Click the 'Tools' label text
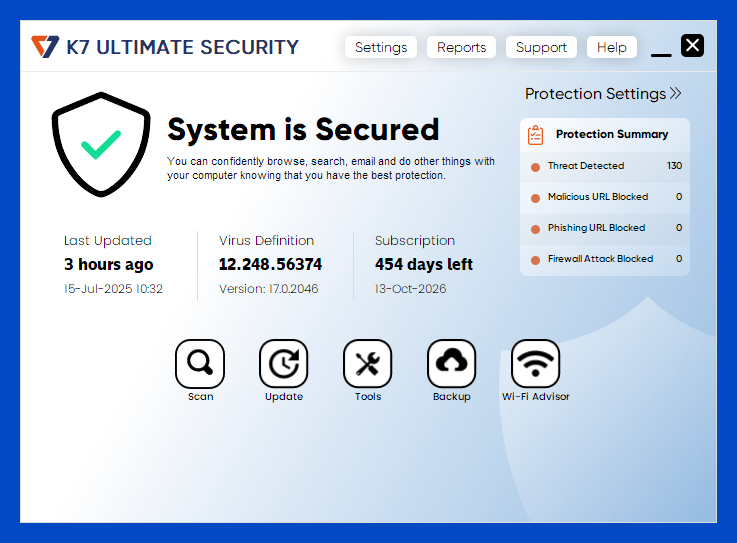This screenshot has height=543, width=737. click(x=368, y=396)
